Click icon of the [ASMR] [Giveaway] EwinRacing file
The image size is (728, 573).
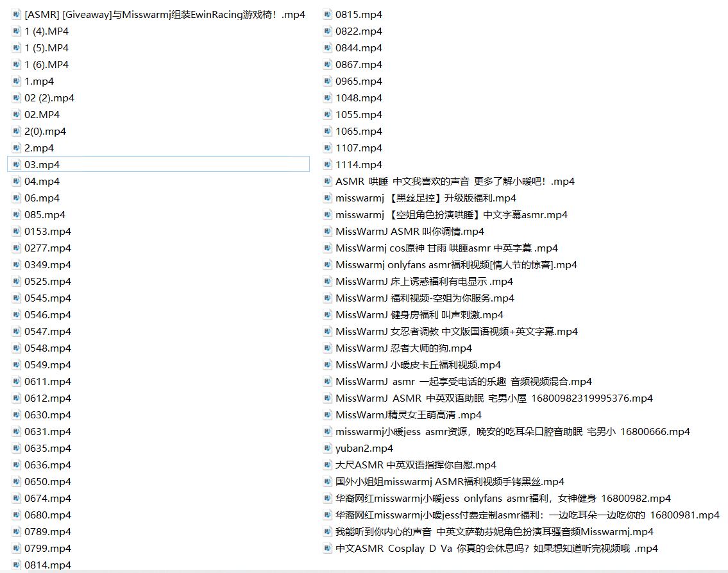(x=16, y=14)
